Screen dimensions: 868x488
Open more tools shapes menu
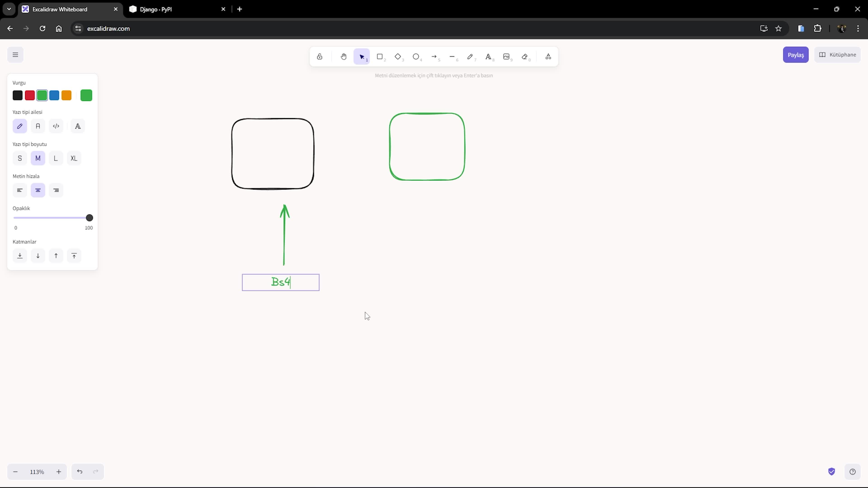coord(548,56)
